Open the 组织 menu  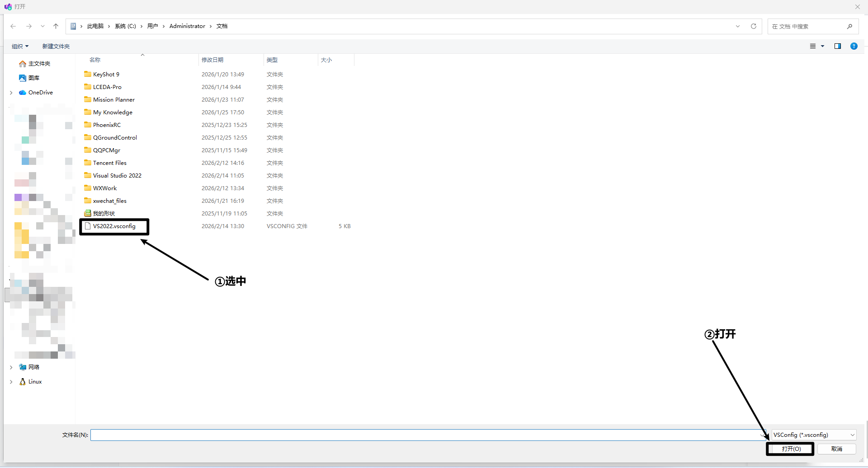[20, 46]
